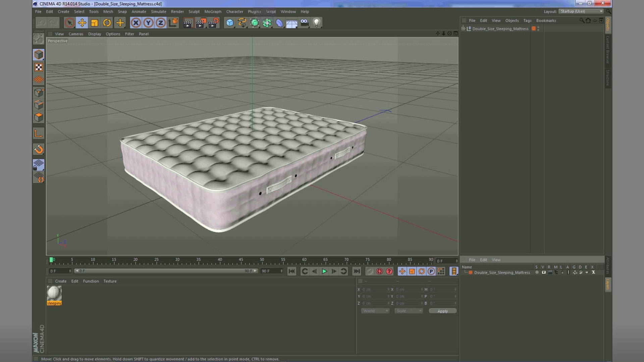Play the animation forward

[324, 271]
